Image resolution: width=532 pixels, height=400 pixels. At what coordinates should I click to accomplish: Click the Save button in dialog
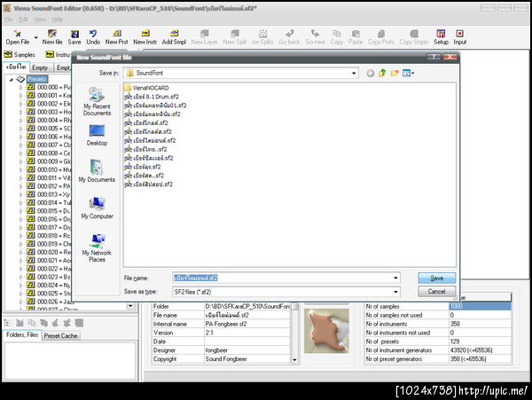(x=436, y=278)
